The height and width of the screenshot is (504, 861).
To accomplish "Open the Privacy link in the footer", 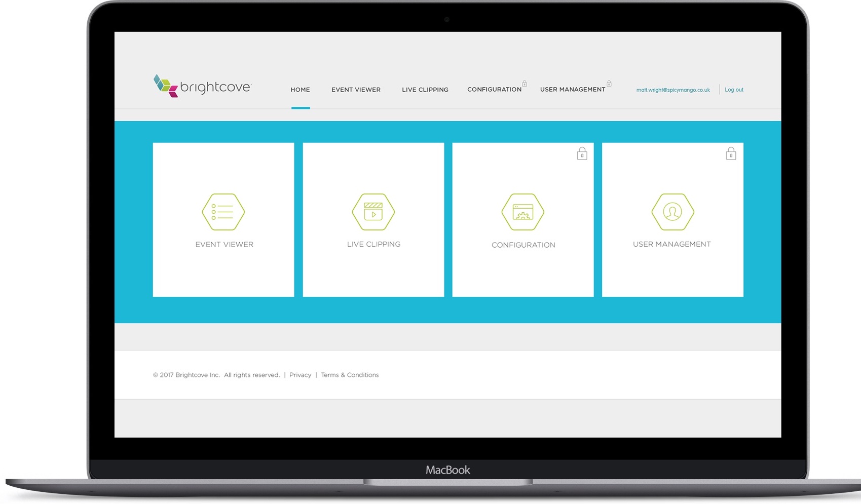I will (x=300, y=375).
